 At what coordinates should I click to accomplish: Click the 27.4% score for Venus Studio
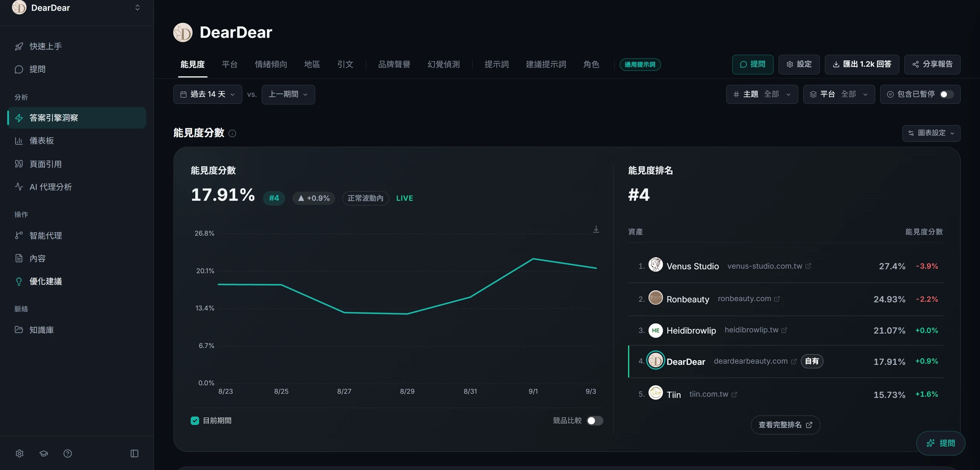892,266
